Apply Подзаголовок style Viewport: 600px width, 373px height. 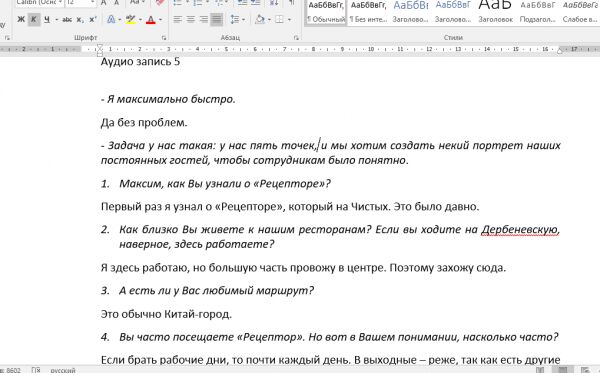click(537, 12)
